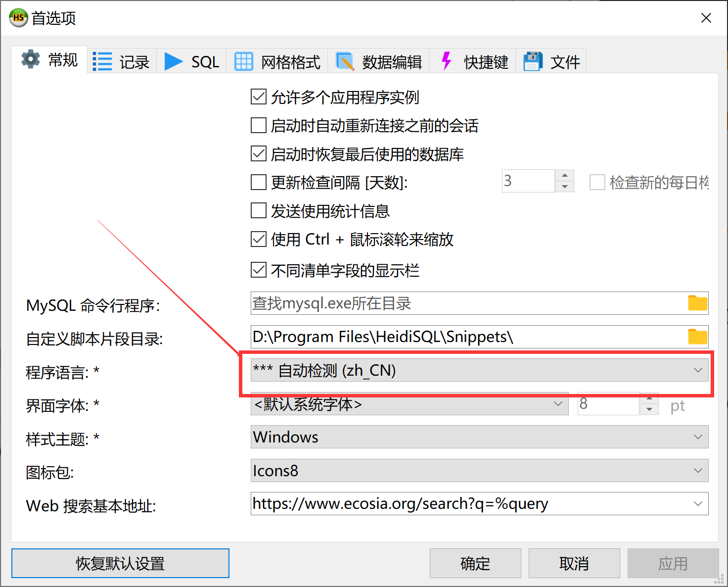728x587 pixels.
Task: Click the 应用 button
Action: click(673, 563)
